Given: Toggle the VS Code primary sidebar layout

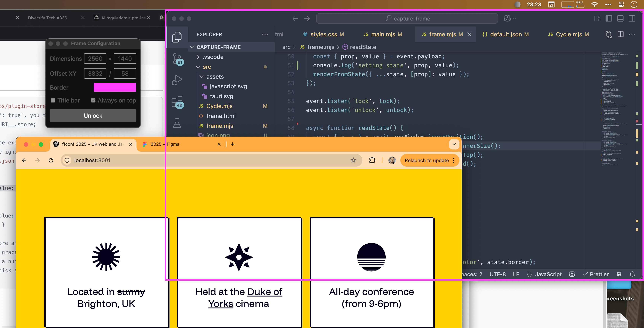Looking at the screenshot, I should 608,18.
